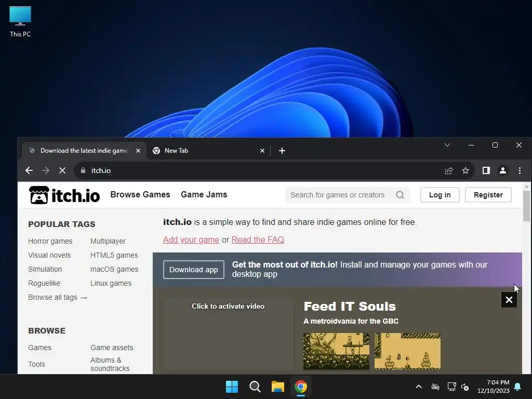
Task: Bookmark this tab with the star
Action: click(x=465, y=170)
